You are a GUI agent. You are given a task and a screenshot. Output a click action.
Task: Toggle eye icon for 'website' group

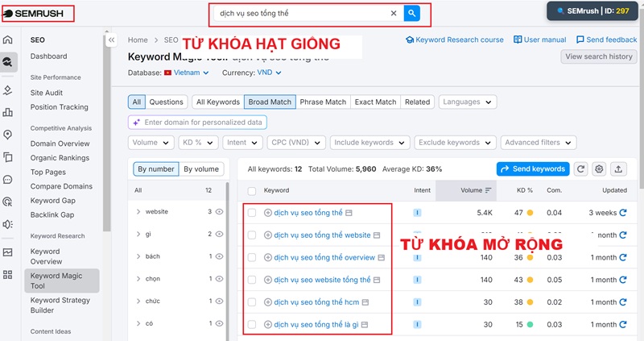pyautogui.click(x=219, y=211)
